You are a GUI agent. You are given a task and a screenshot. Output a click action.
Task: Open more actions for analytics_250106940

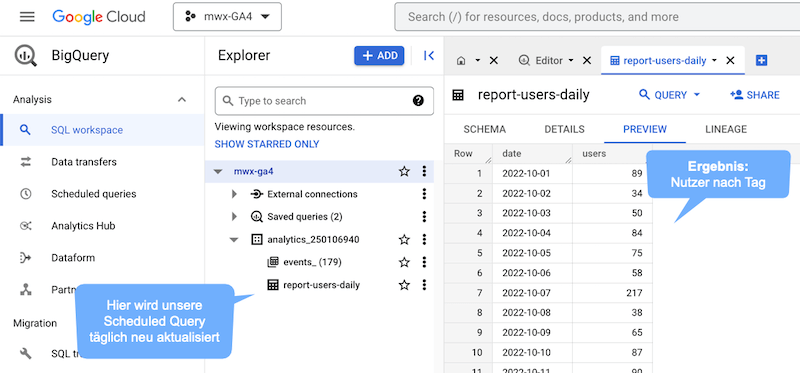click(x=424, y=239)
